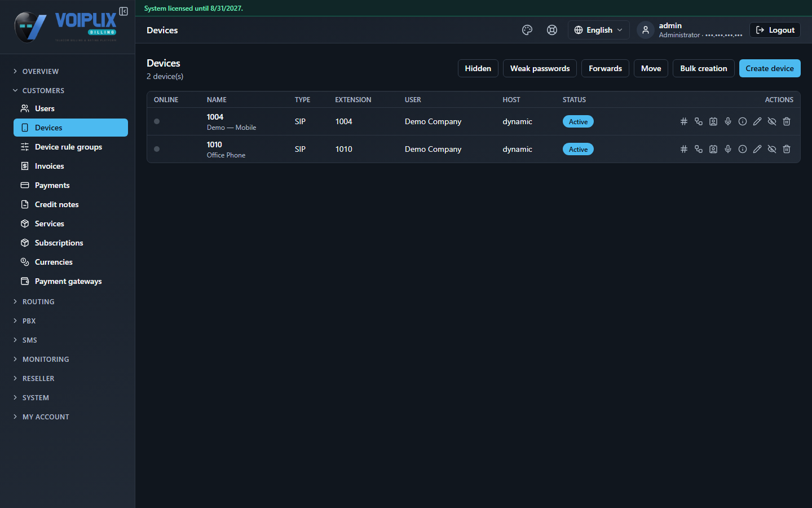Screen dimensions: 812x508
Task: Click the Move button
Action: 651,68
